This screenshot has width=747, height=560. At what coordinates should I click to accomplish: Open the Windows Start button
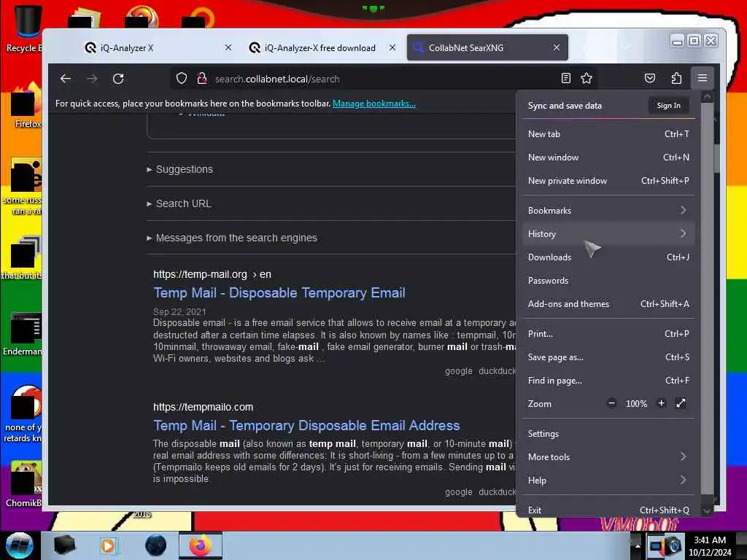(x=20, y=545)
